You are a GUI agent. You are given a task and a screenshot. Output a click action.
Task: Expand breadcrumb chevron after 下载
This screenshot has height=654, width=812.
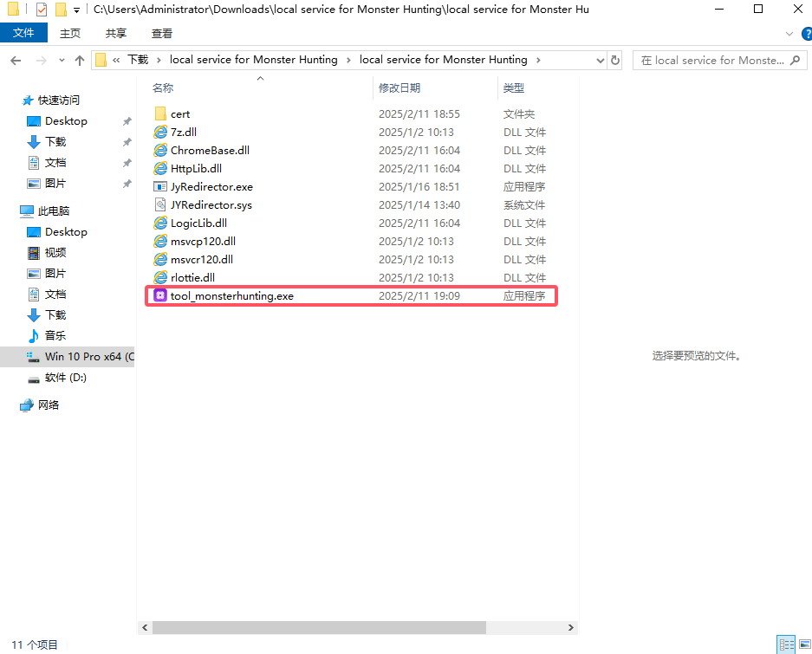(159, 60)
